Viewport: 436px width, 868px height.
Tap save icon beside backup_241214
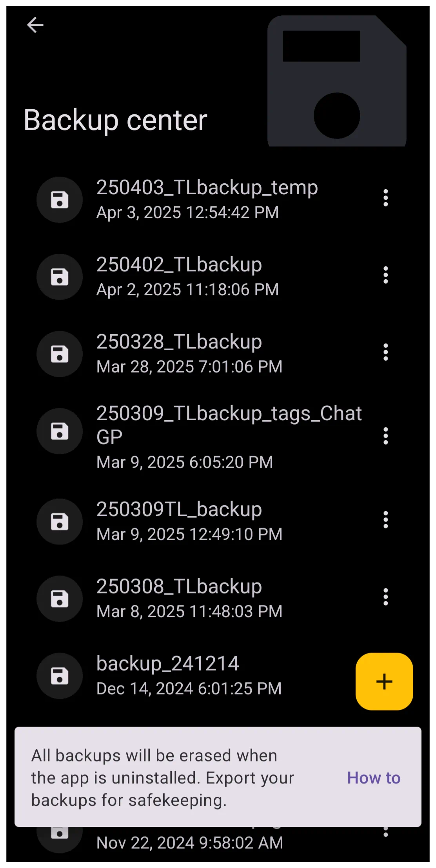[60, 676]
